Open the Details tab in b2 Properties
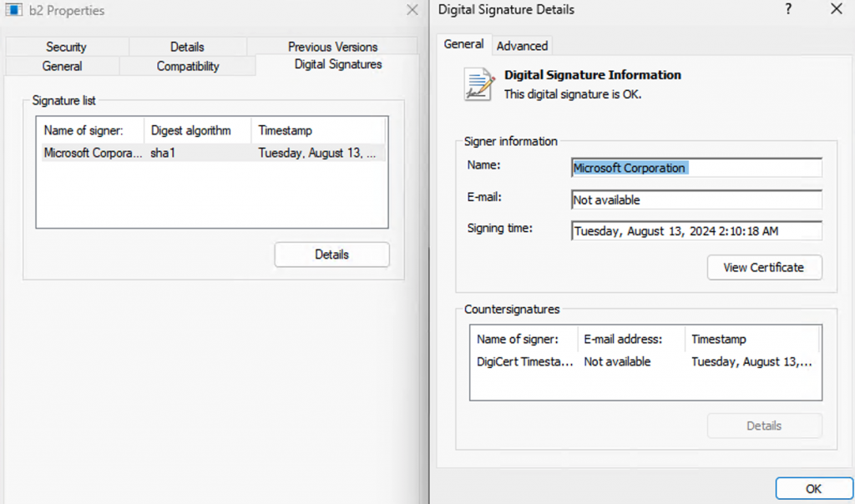 187,47
